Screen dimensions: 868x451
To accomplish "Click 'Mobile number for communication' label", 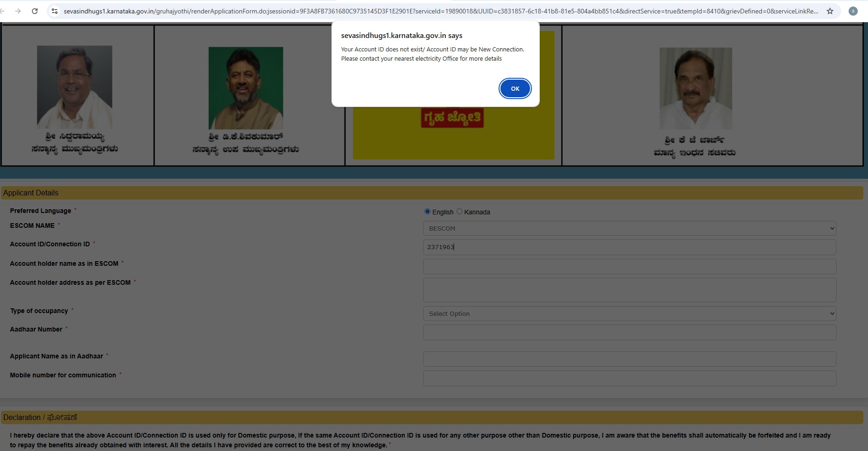I will pos(63,375).
